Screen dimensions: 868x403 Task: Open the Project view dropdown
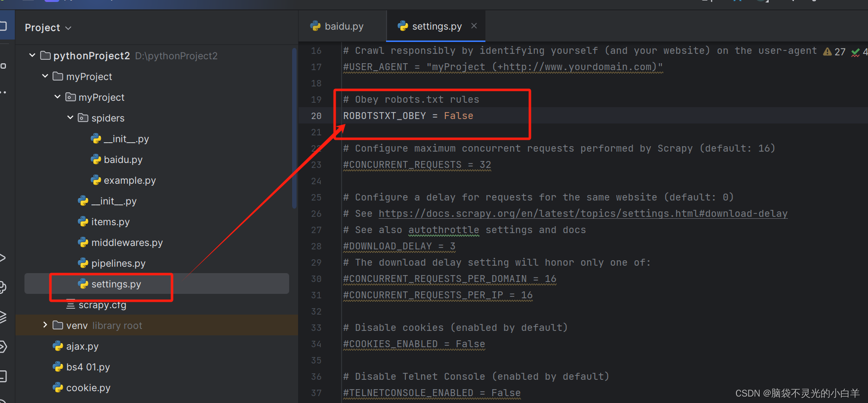coord(48,28)
